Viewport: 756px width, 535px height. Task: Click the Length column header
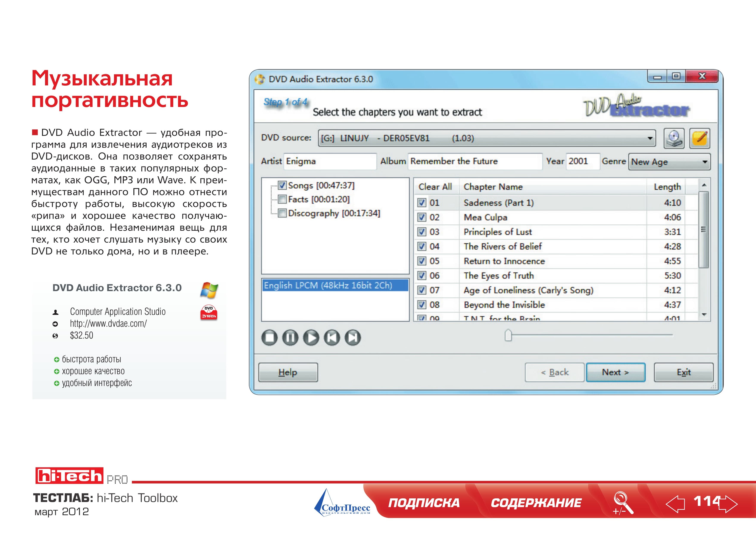tap(666, 187)
